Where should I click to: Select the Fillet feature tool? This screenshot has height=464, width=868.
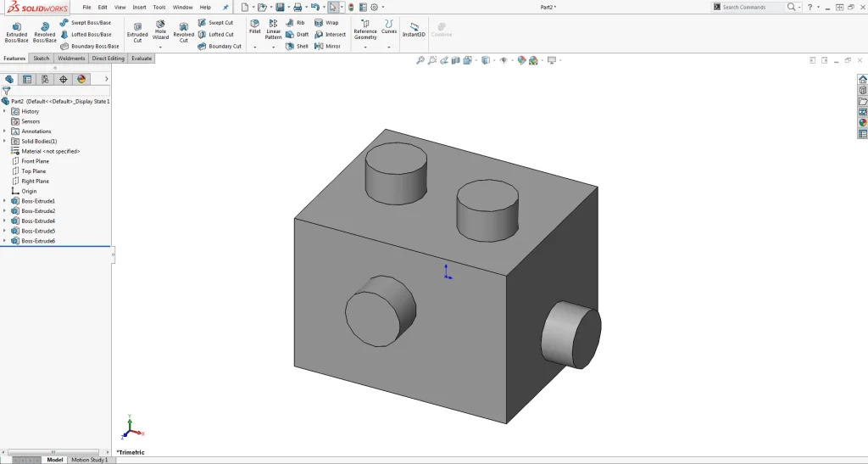click(254, 26)
